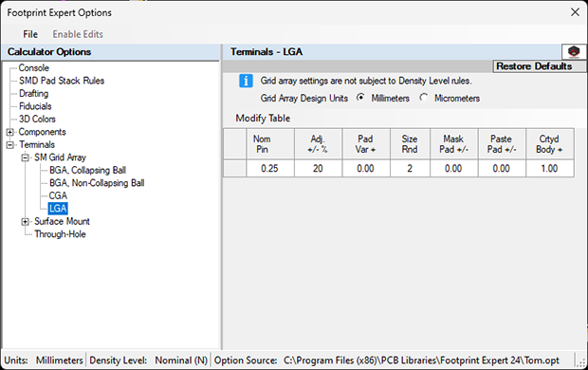588x370 pixels.
Task: Select the highlighted LGA tree item
Action: click(58, 209)
